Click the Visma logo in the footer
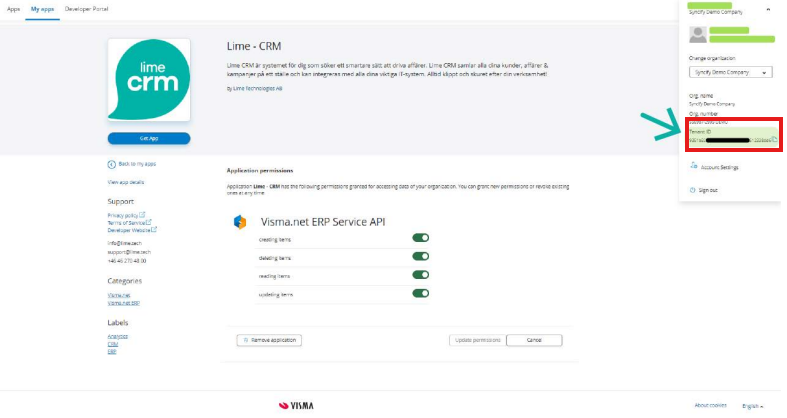This screenshot has width=787, height=418. click(296, 405)
